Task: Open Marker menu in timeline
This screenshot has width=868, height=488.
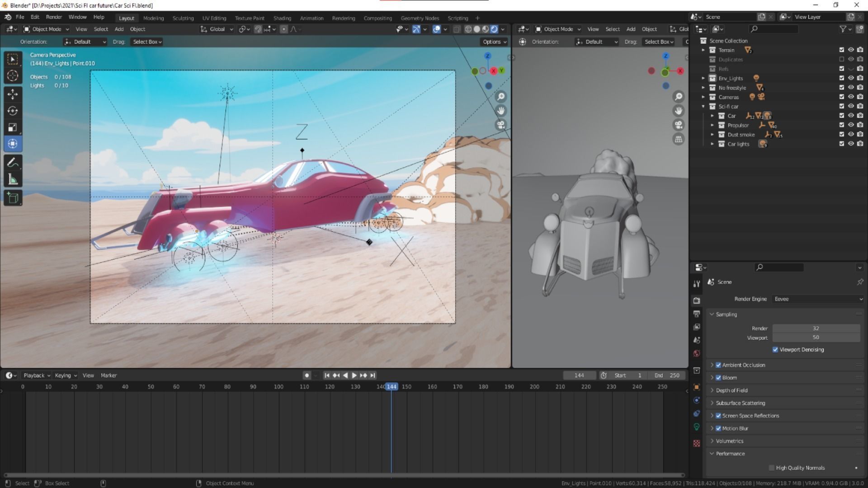Action: click(x=108, y=375)
